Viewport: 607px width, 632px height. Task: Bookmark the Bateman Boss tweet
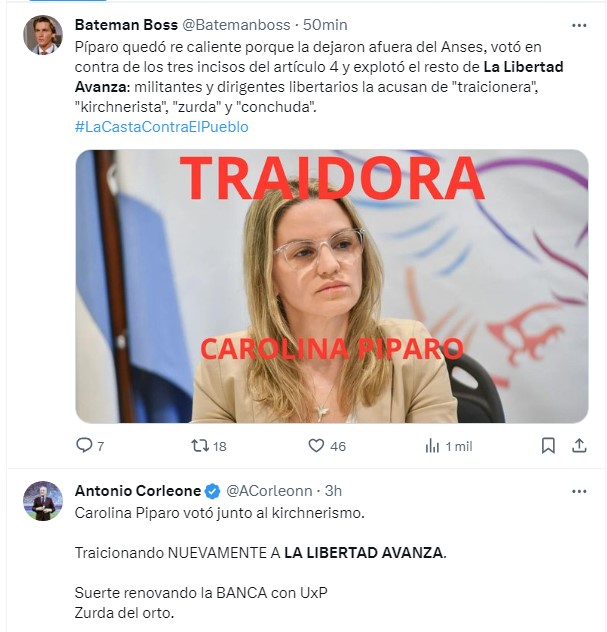click(x=548, y=446)
